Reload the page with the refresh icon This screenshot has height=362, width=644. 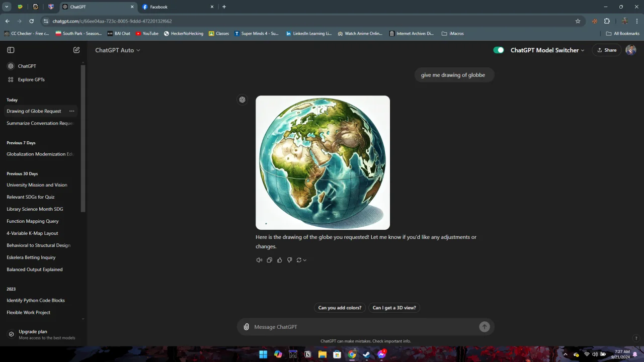31,21
